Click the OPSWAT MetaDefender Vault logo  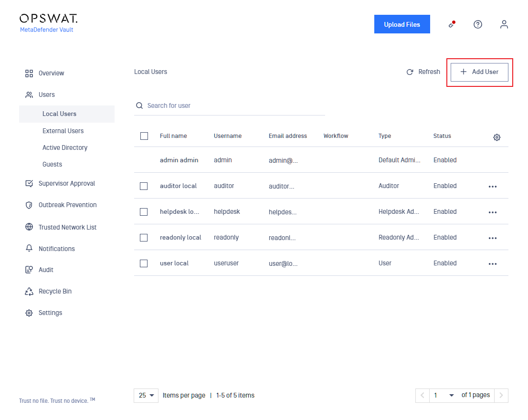point(49,23)
